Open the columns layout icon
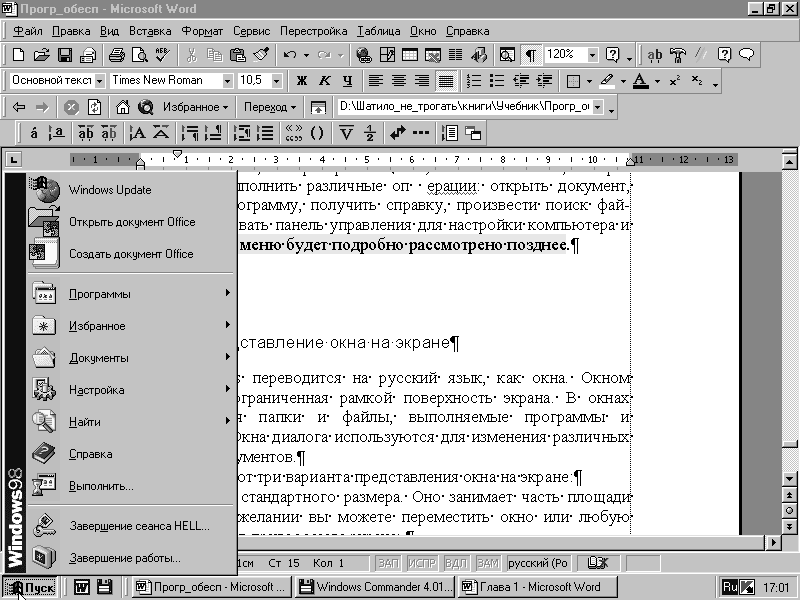This screenshot has width=800, height=600. [456, 55]
